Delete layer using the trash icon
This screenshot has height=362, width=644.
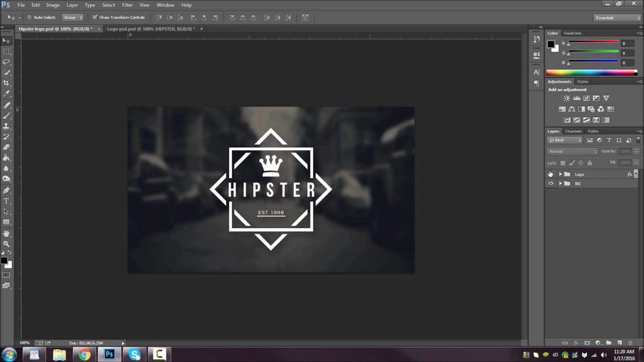click(630, 342)
